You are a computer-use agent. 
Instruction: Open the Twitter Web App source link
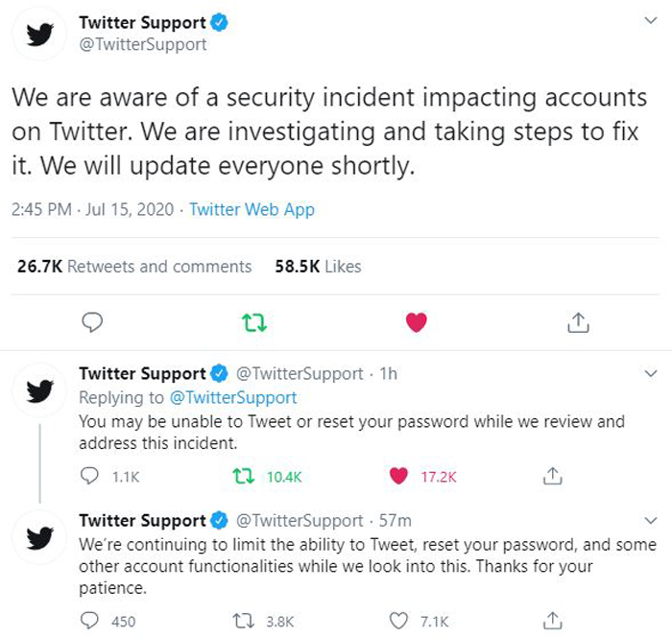tap(252, 209)
